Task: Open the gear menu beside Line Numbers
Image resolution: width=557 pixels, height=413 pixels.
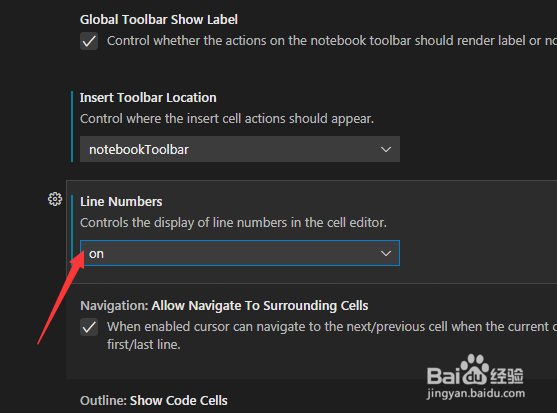Action: 55,199
